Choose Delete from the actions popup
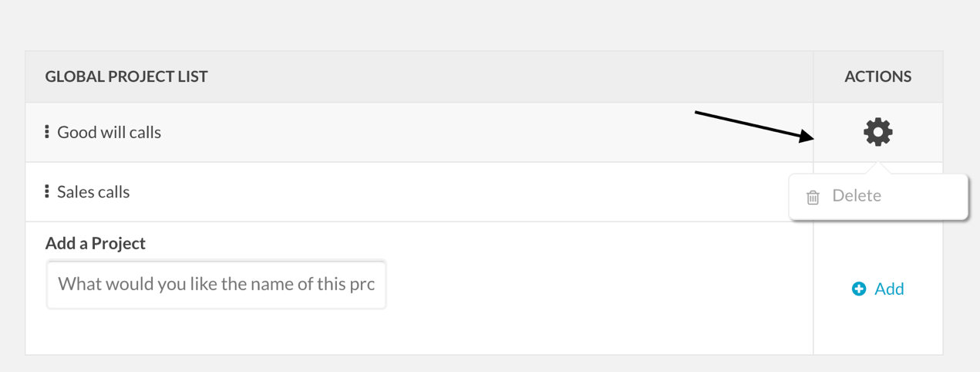The width and height of the screenshot is (980, 372). tap(857, 196)
